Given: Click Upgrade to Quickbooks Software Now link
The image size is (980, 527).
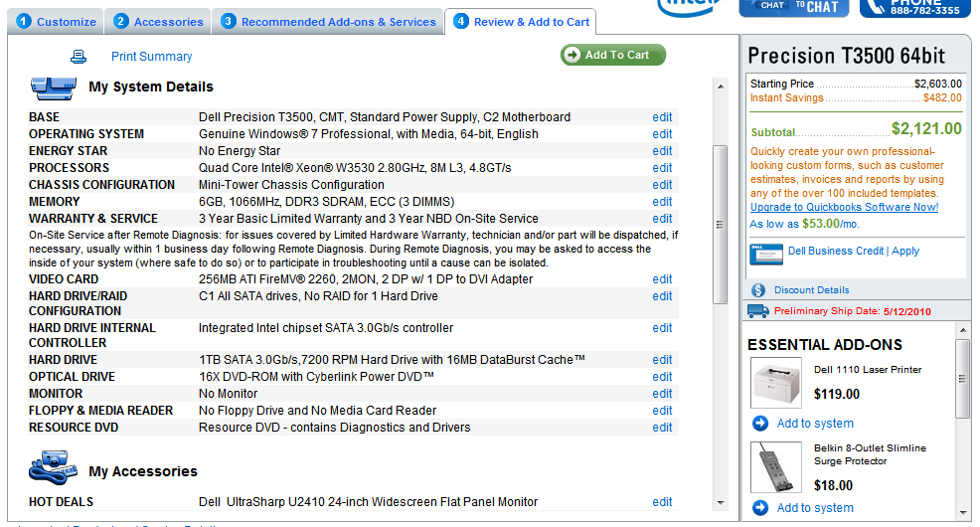Looking at the screenshot, I should tap(844, 207).
